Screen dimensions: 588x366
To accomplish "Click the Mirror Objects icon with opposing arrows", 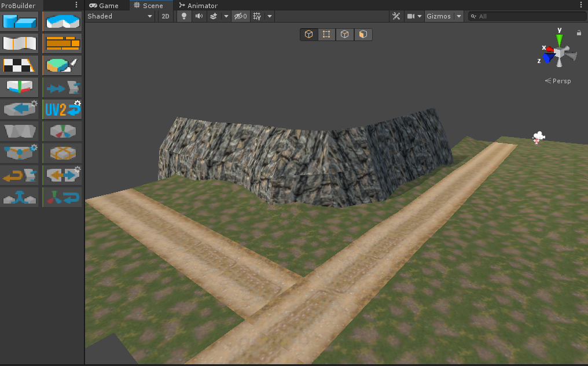I will (63, 175).
